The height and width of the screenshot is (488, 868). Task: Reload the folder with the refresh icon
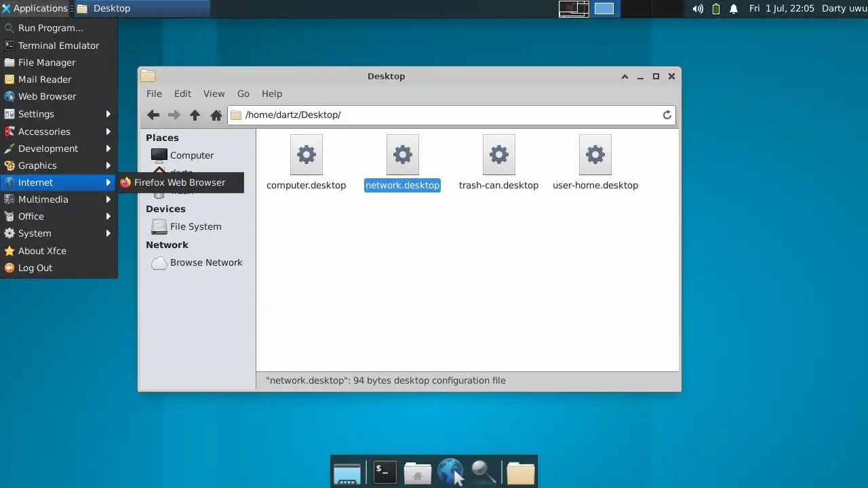667,115
